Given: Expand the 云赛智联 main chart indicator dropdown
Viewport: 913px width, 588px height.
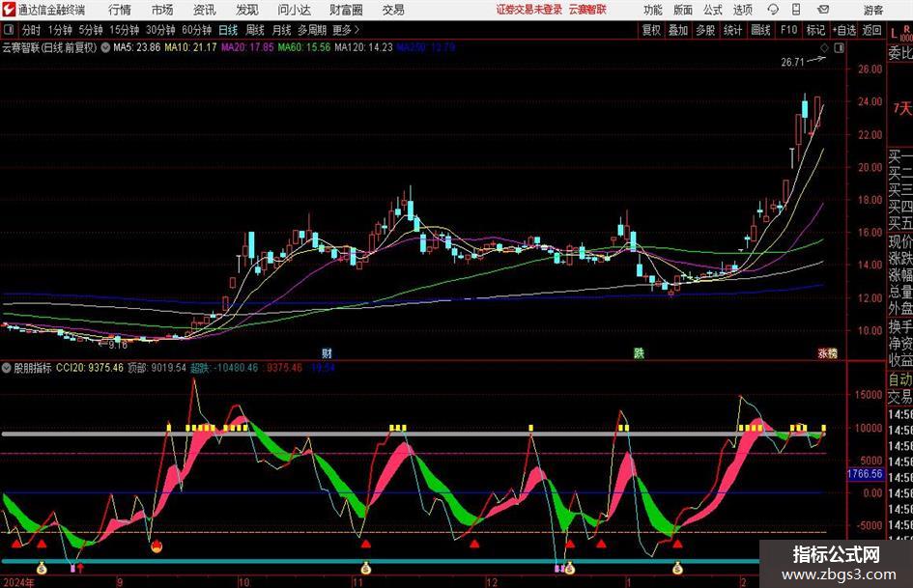Looking at the screenshot, I should point(105,47).
